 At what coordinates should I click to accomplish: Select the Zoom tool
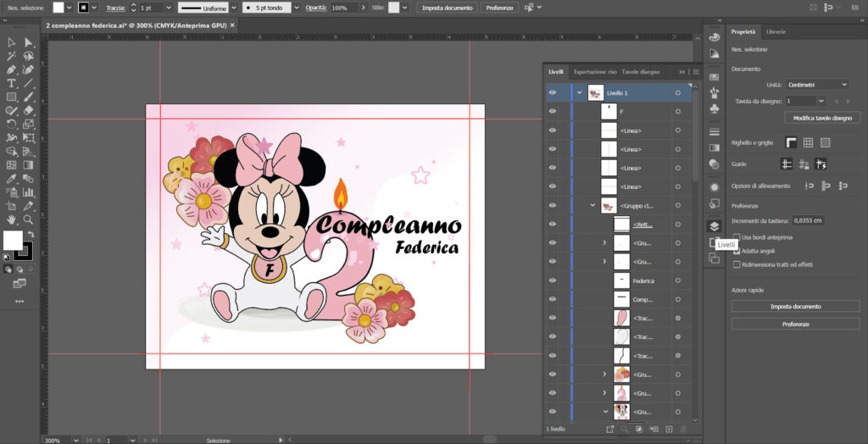click(x=28, y=219)
